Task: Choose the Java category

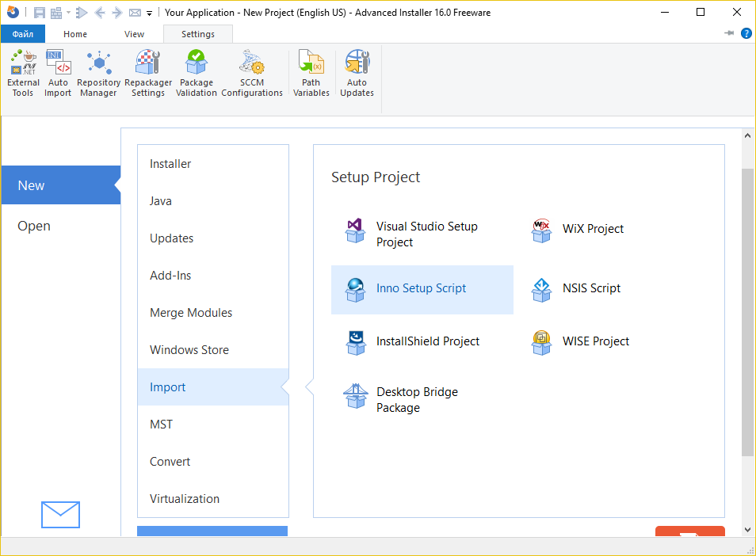Action: pyautogui.click(x=213, y=201)
